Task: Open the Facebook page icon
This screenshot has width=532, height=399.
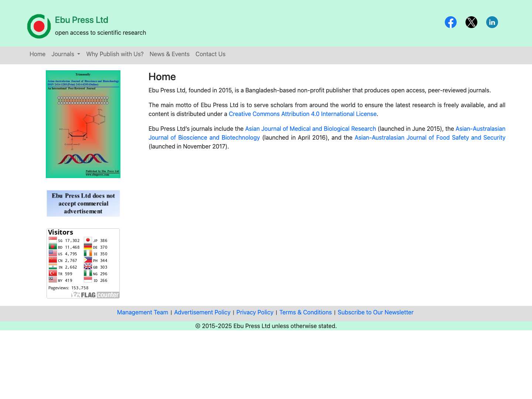Action: 451,22
